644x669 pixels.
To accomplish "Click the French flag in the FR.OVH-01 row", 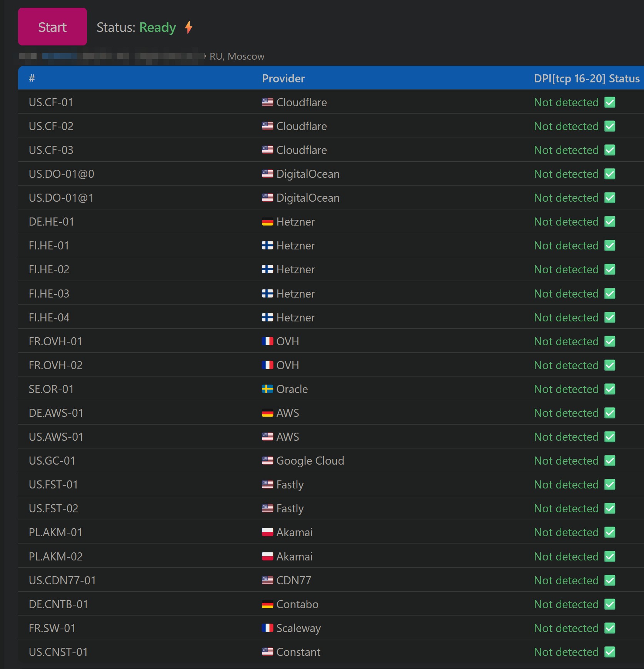I will coord(267,341).
